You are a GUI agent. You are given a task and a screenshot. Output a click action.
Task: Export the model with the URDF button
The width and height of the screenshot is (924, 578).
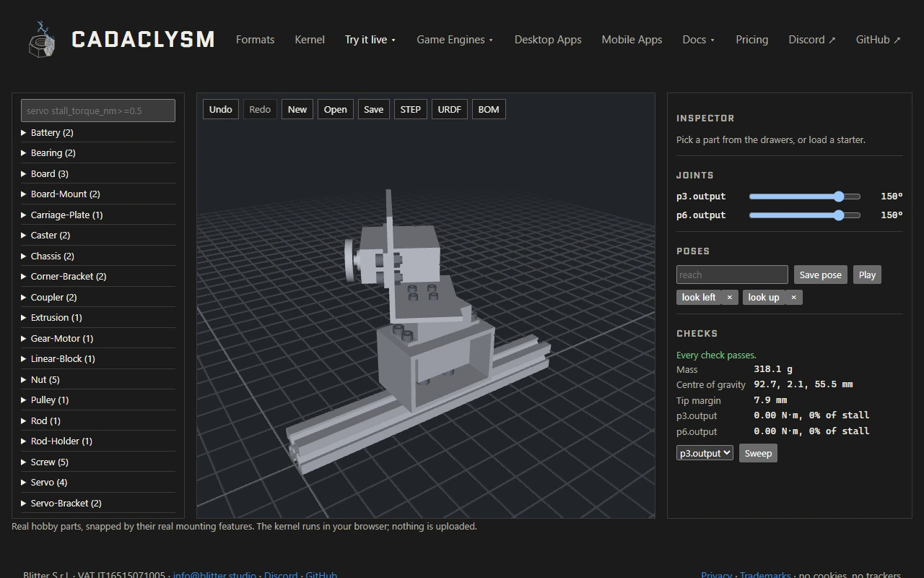tap(450, 109)
